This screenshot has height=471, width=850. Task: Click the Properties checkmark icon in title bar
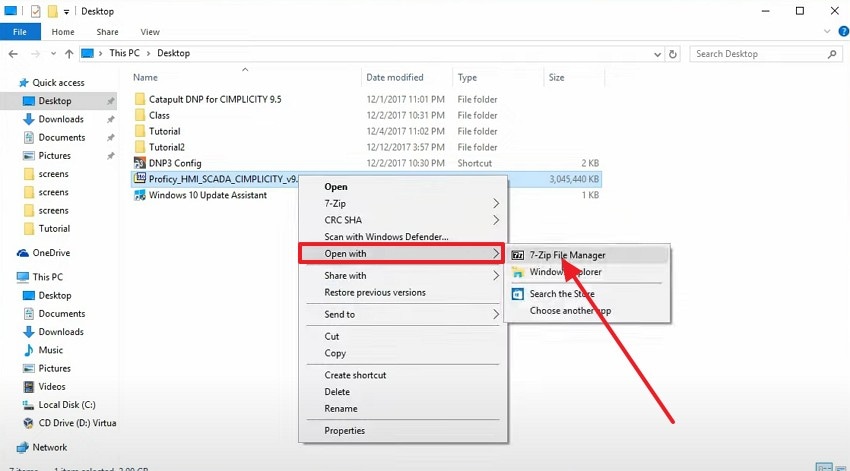(x=35, y=11)
